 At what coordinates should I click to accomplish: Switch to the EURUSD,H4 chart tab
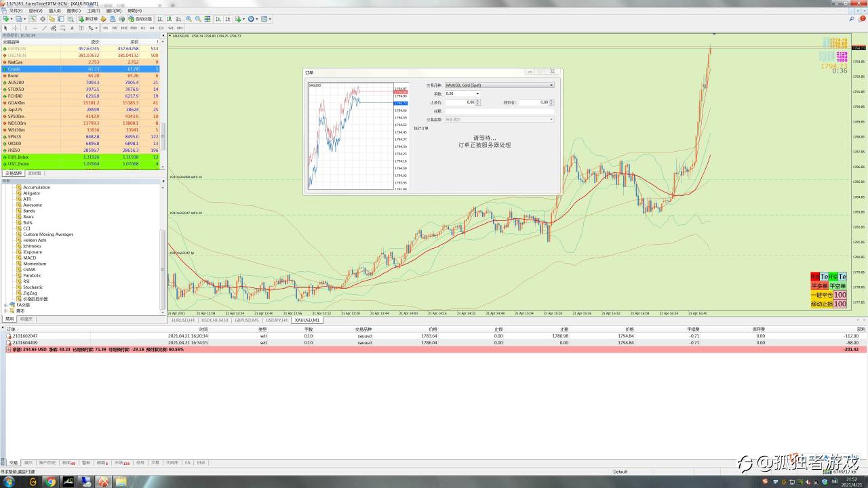[183, 320]
